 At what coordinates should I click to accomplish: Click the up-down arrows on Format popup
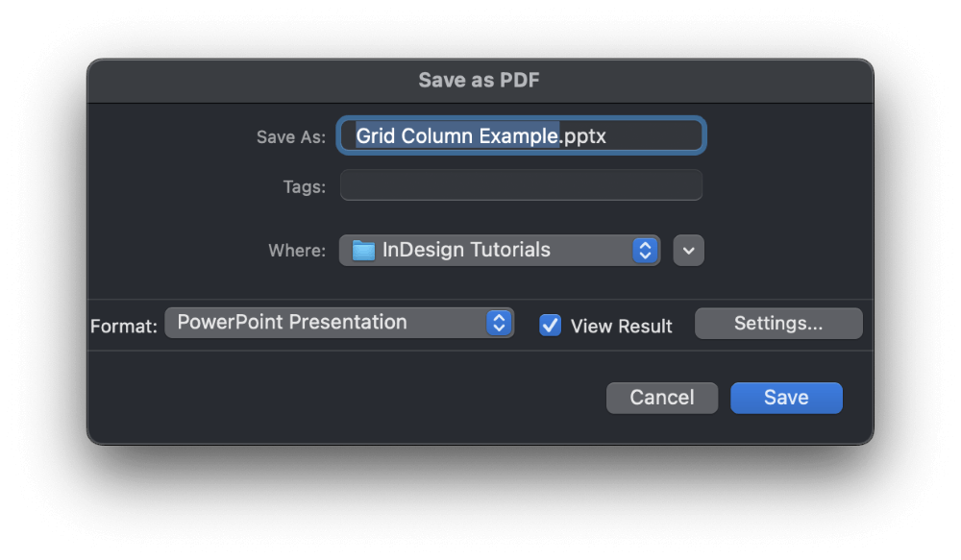coord(499,323)
